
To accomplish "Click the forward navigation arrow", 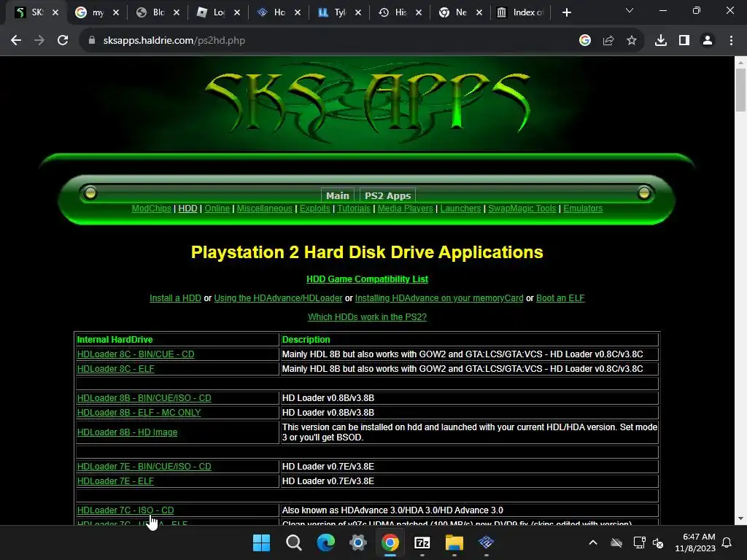I will [39, 41].
